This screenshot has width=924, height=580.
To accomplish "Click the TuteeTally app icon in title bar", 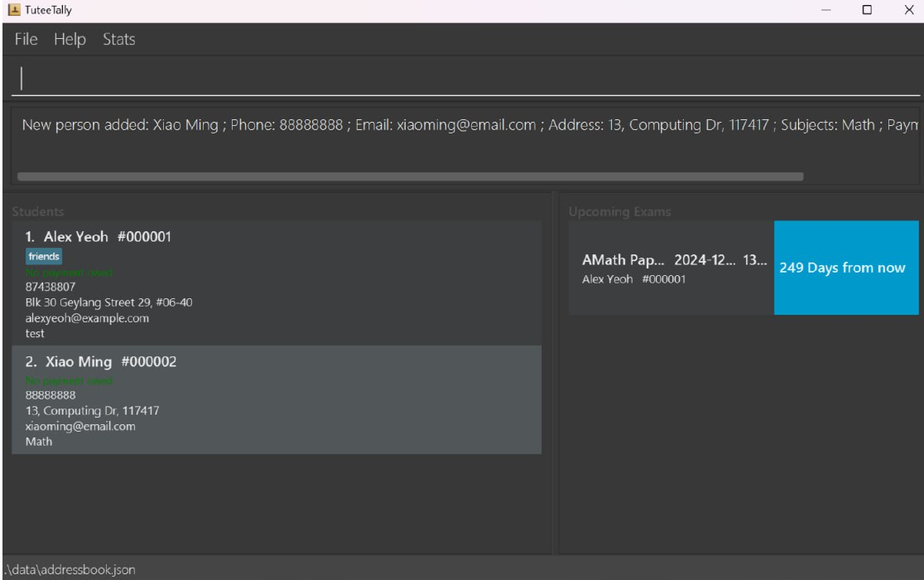I will click(14, 9).
